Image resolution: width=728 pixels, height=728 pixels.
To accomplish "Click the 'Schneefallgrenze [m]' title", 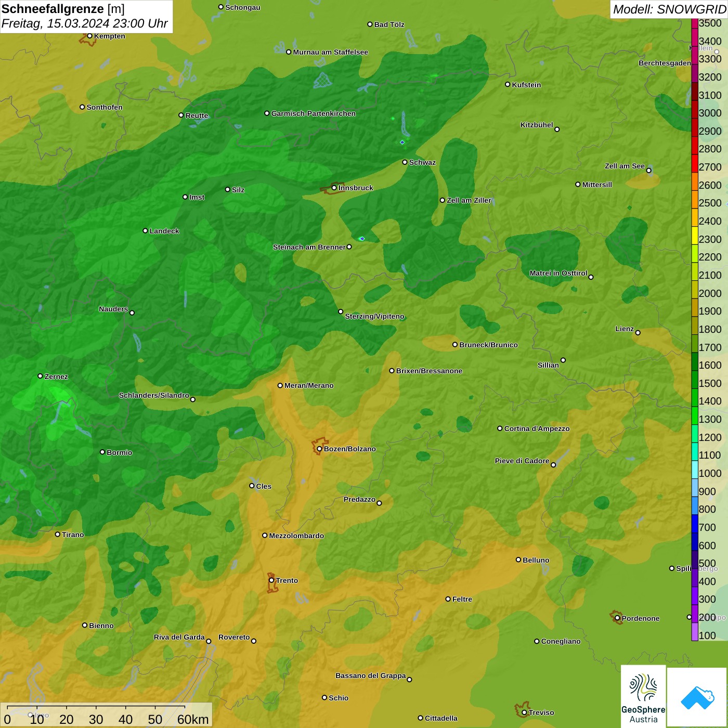I will click(x=63, y=9).
